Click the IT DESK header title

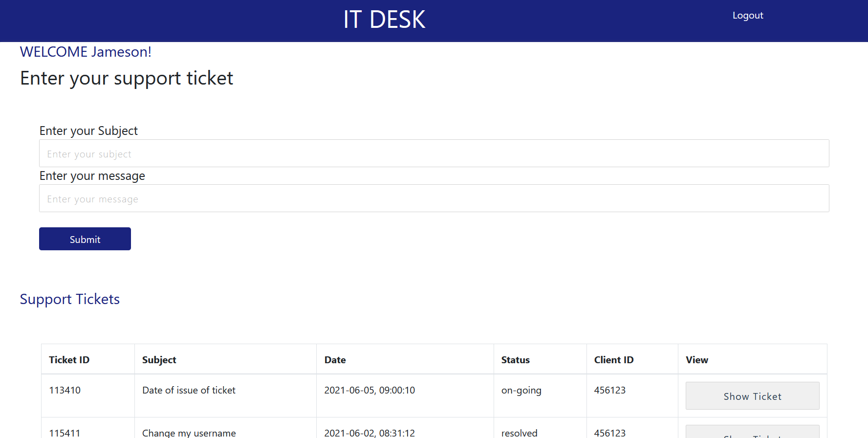pyautogui.click(x=384, y=20)
